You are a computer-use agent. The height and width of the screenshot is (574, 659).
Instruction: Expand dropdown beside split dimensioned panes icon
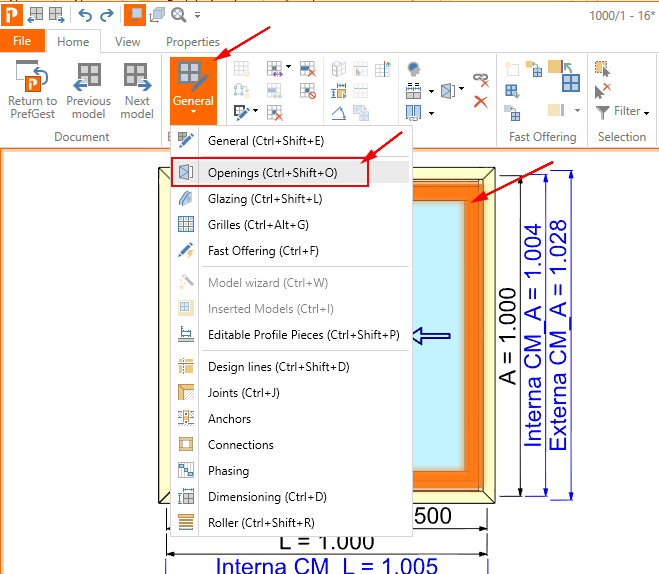coord(431,91)
